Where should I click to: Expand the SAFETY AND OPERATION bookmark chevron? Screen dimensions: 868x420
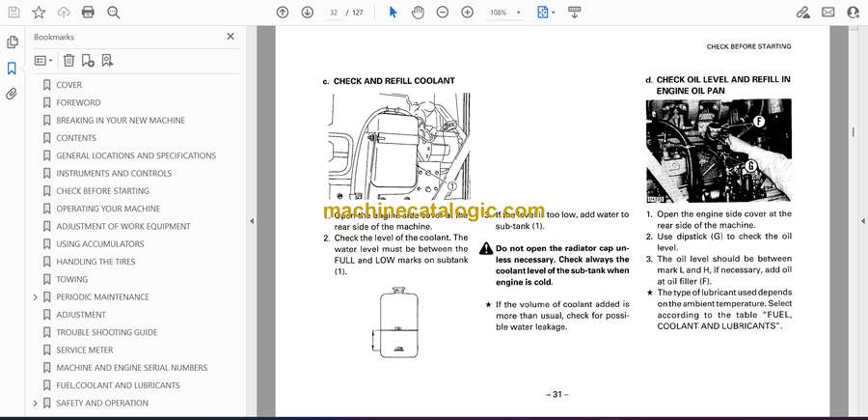click(x=35, y=403)
